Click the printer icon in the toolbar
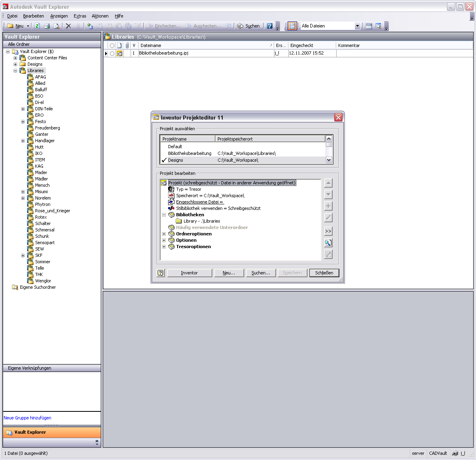The image size is (476, 460). [x=47, y=26]
